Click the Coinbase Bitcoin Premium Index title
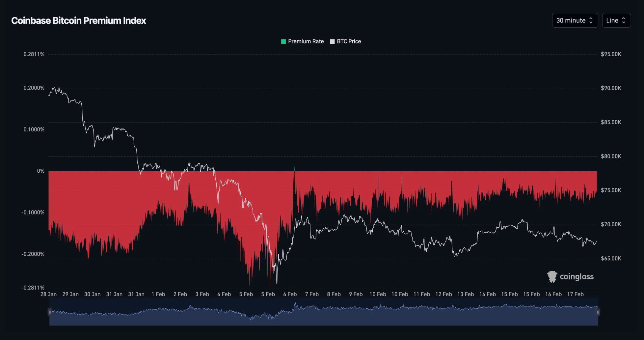The height and width of the screenshot is (340, 644). pos(79,20)
